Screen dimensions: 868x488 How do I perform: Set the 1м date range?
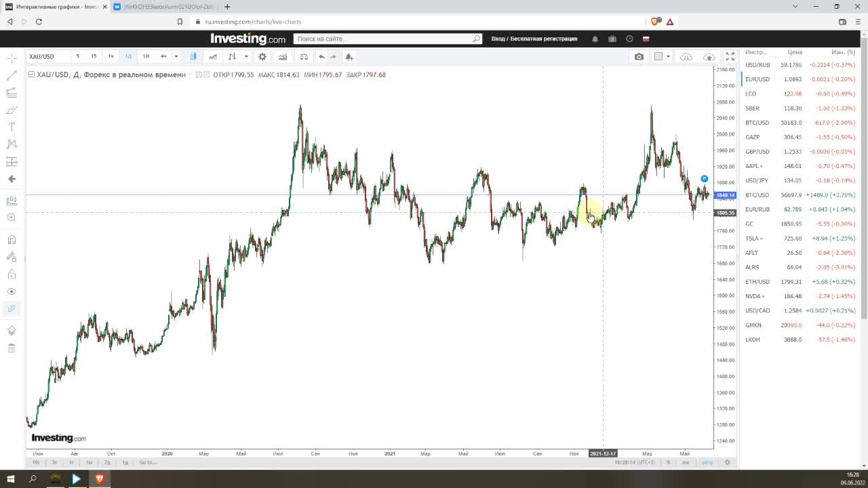pos(89,462)
